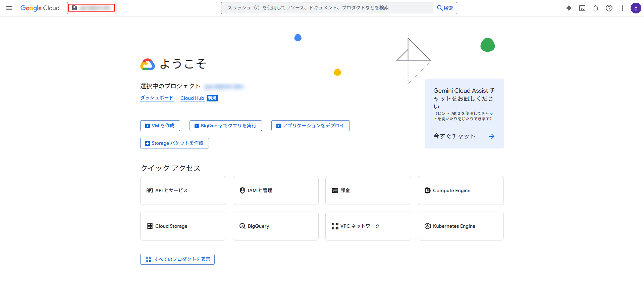Open the project selector dropdown
Image resolution: width=644 pixels, height=306 pixels.
(92, 8)
